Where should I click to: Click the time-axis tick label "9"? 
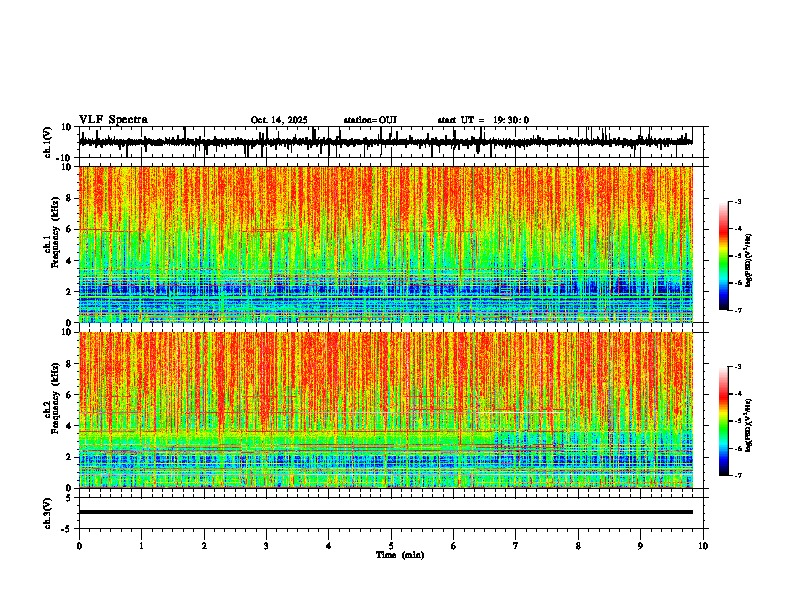click(640, 546)
